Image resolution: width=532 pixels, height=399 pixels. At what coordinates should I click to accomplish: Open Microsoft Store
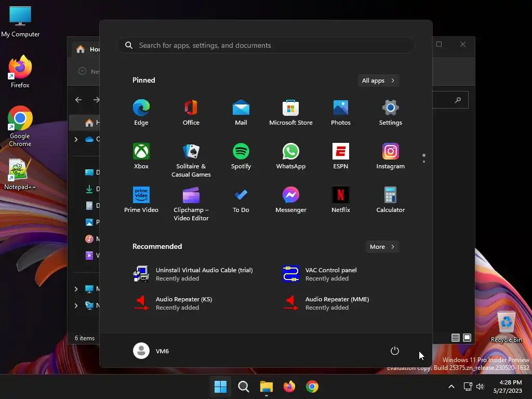tap(291, 113)
